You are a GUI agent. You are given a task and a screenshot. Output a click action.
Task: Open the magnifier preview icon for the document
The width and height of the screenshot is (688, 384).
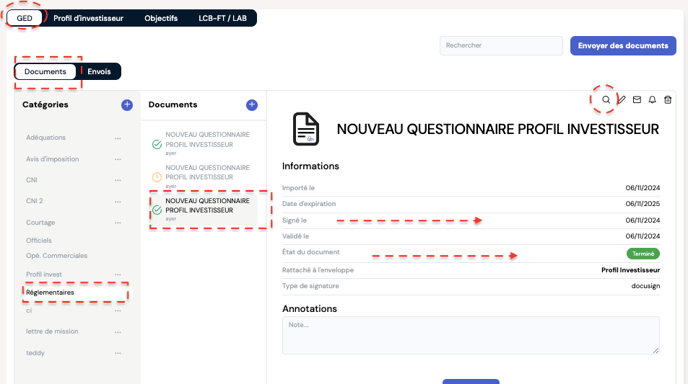(x=606, y=100)
